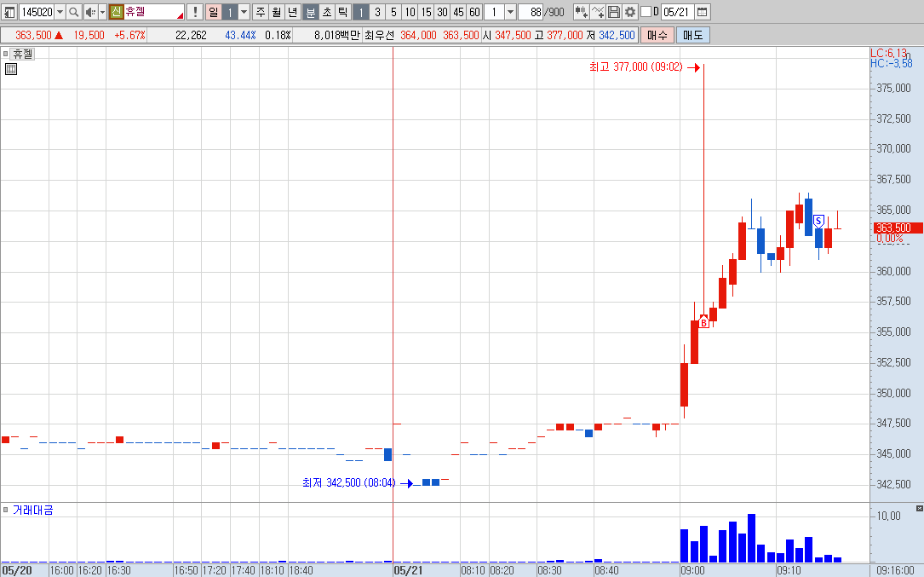The width and height of the screenshot is (924, 577).
Task: Click the panel toggle icon left of stock code
Action: click(x=9, y=12)
